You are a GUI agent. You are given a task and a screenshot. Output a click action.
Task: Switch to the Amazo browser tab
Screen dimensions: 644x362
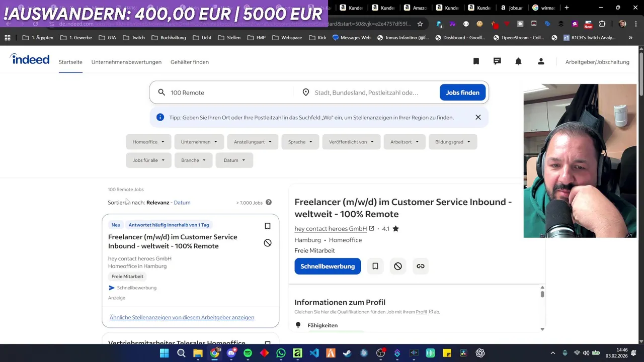point(416,8)
